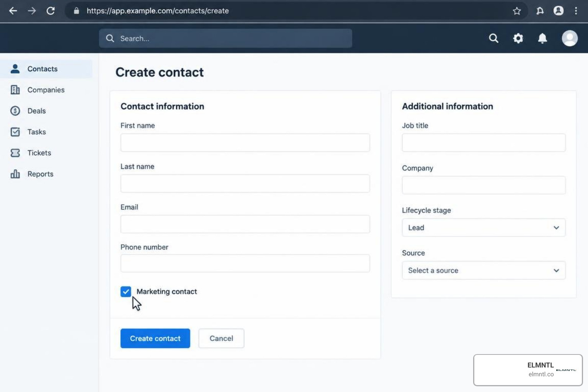Open the Deals section
The width and height of the screenshot is (588, 392).
[46, 111]
